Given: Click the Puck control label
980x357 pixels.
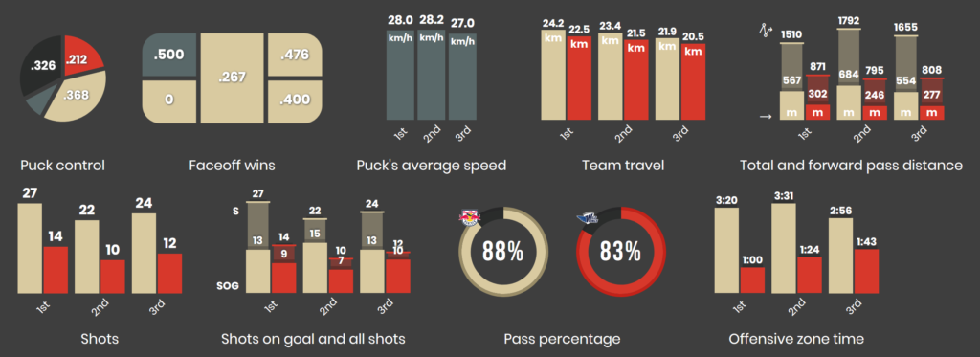Looking at the screenshot, I should [62, 166].
